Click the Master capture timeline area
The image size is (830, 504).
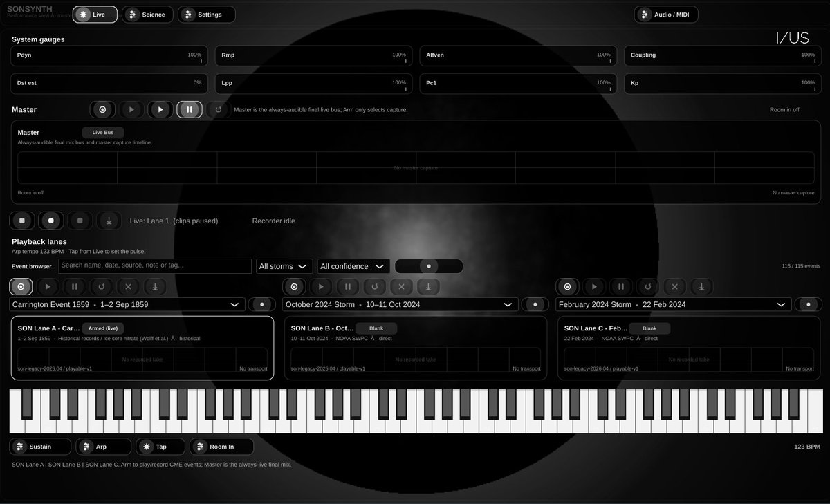coord(416,168)
